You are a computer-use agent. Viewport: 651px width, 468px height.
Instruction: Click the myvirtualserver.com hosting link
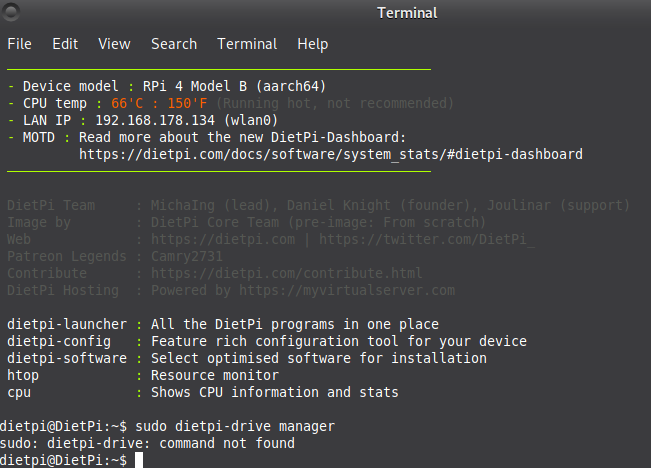tap(347, 290)
